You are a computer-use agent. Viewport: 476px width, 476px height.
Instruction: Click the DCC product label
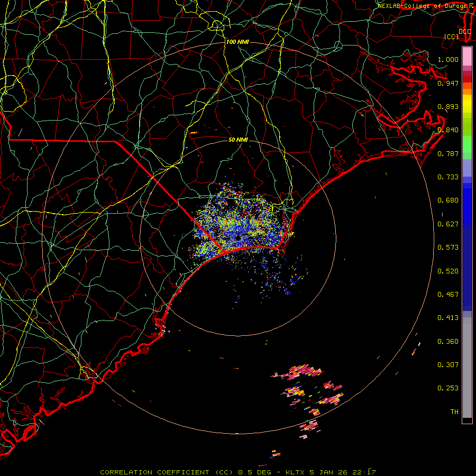[x=464, y=31]
